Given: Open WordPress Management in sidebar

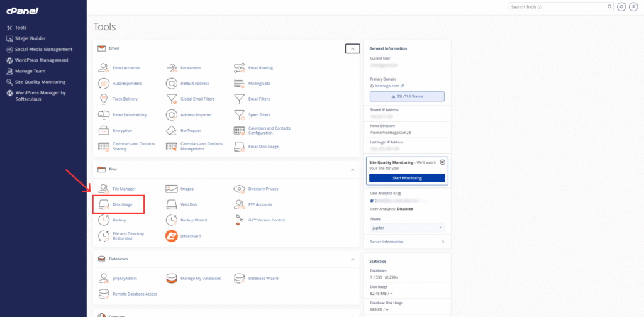Looking at the screenshot, I should (37, 60).
